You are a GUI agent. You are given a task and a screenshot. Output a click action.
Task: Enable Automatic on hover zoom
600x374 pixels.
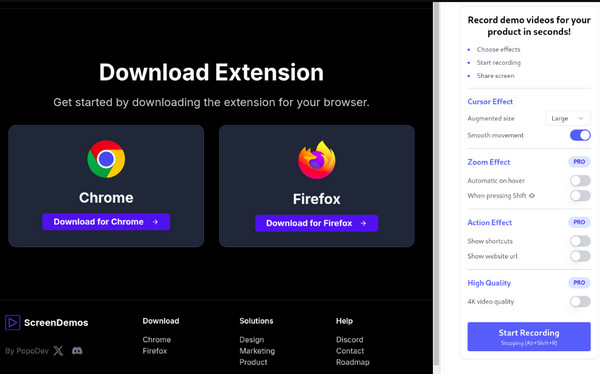point(580,181)
